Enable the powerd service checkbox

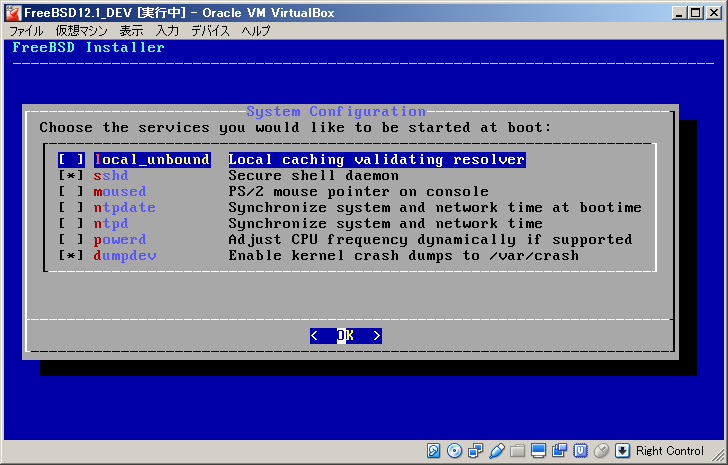tap(71, 239)
